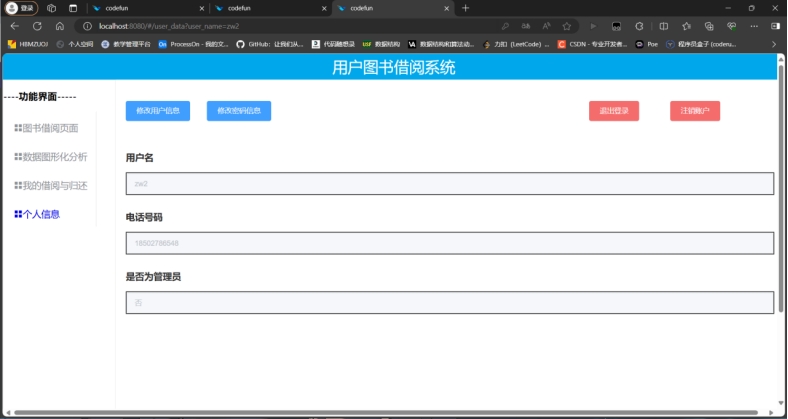Select the 个人信息 sidebar item
This screenshot has height=419, width=788.
[x=37, y=215]
